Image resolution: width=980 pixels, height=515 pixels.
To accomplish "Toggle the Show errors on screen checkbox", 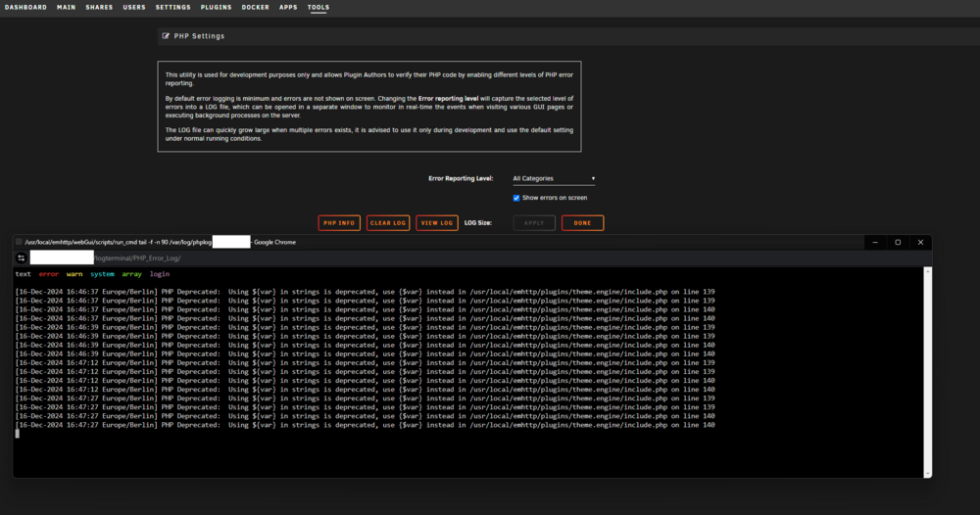I will [516, 198].
